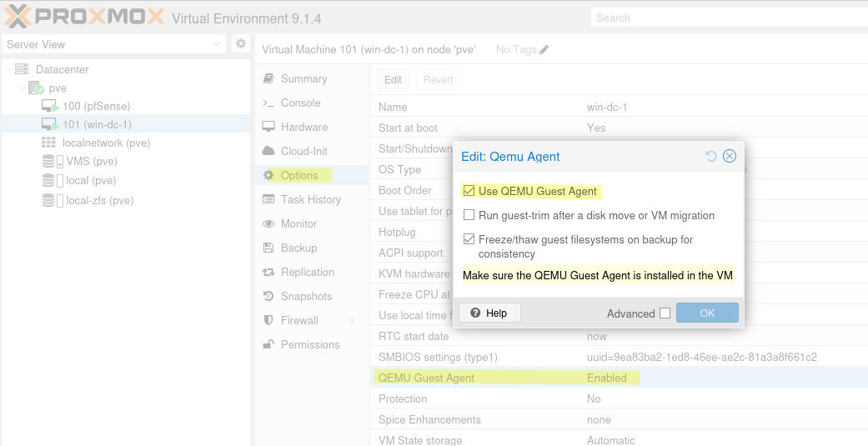
Task: Click the Help button
Action: coord(489,313)
